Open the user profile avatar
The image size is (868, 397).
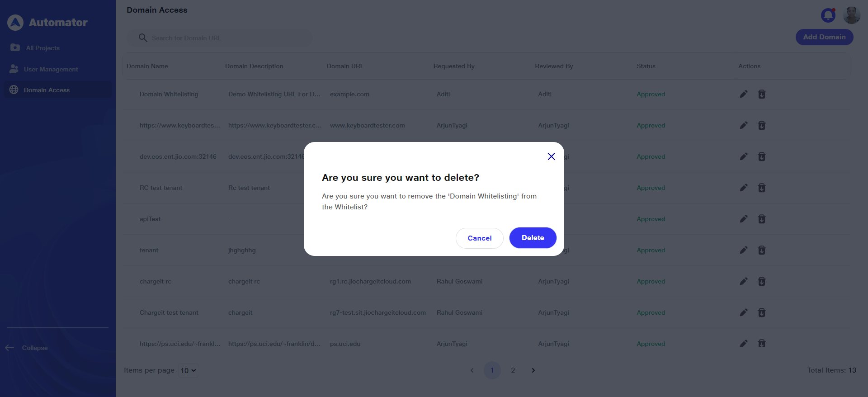(851, 15)
